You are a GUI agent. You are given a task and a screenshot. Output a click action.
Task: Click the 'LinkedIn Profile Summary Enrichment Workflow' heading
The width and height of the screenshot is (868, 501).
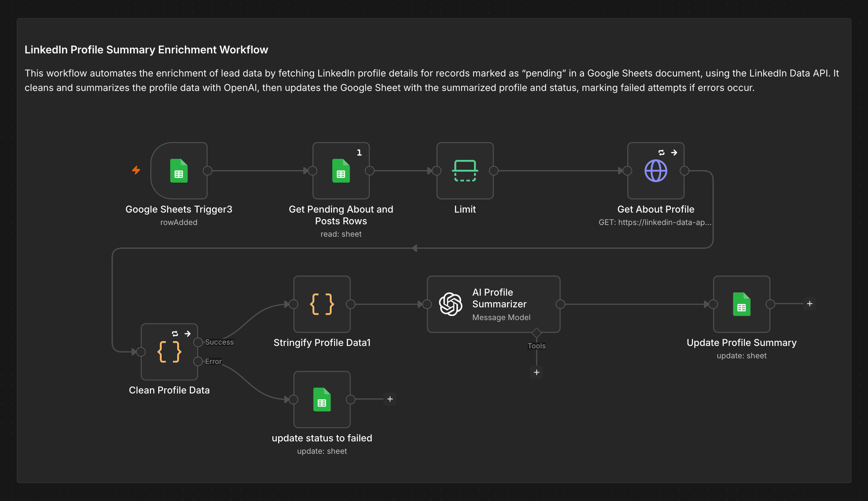tap(146, 50)
